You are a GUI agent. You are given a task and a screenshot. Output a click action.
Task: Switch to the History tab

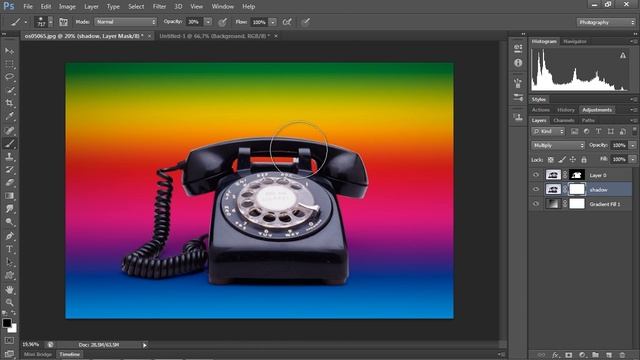pos(566,110)
